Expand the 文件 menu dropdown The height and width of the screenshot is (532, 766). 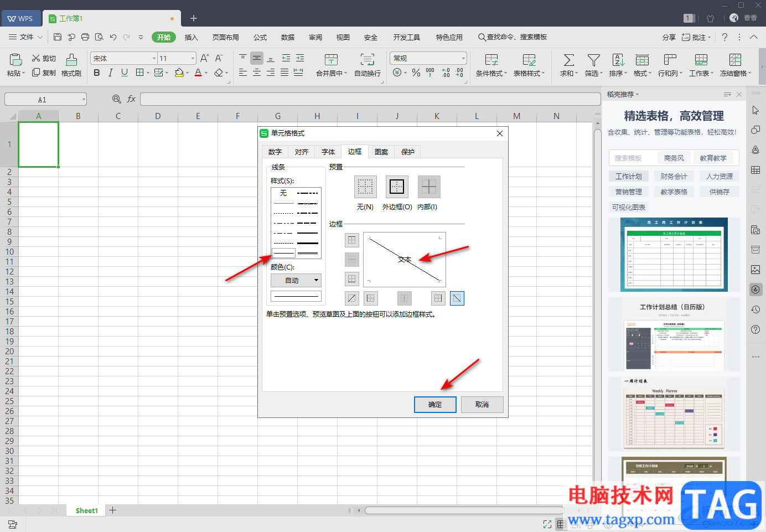point(40,37)
